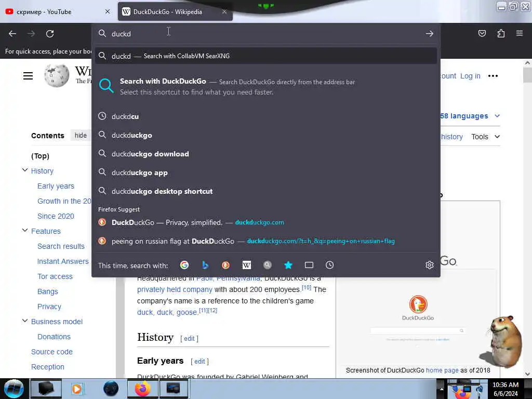Pick the 'duckduckgo app' suggestion
Viewport: 532px width, 399px height.
(x=266, y=172)
